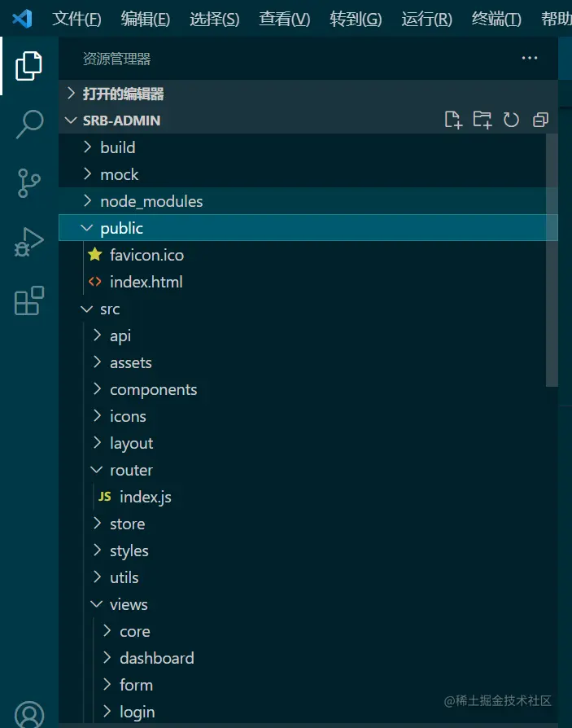Expand the form folder chevron
The image size is (572, 728).
(107, 685)
